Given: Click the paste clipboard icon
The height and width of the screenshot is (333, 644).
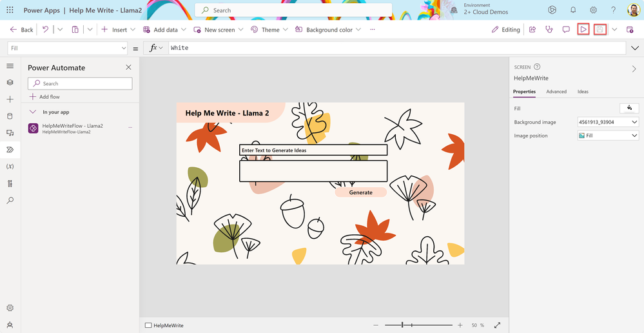Looking at the screenshot, I should [x=75, y=30].
